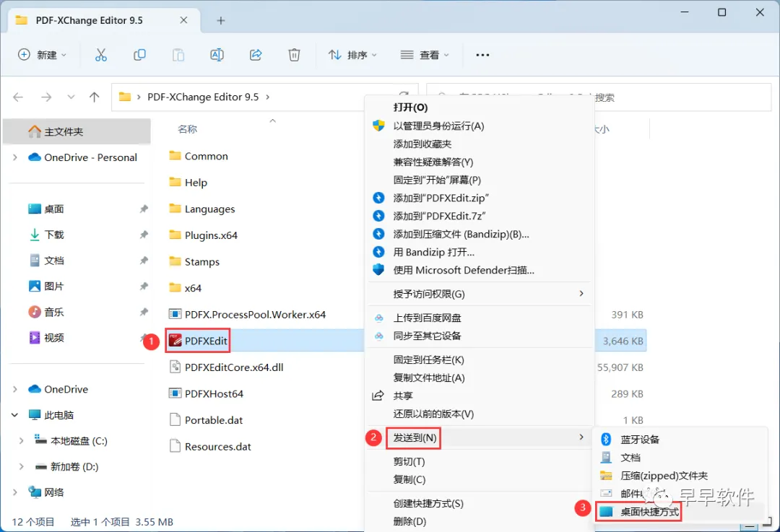Choose 删除(D) in context menu
Viewport: 780px width, 532px height.
[409, 521]
